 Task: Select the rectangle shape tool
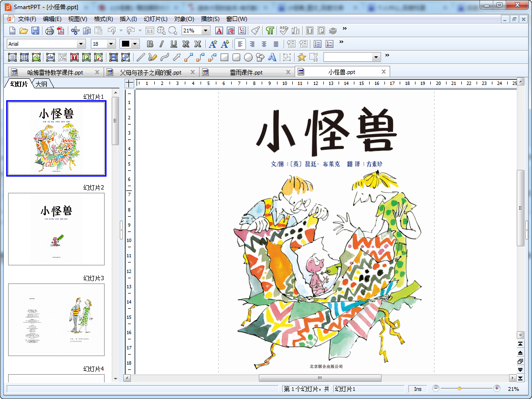click(224, 57)
